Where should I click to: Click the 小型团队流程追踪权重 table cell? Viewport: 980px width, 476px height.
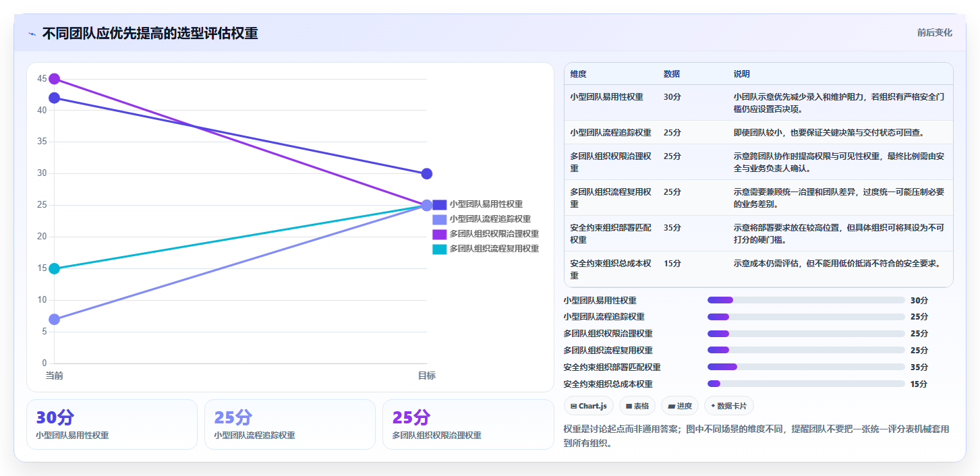pyautogui.click(x=610, y=133)
